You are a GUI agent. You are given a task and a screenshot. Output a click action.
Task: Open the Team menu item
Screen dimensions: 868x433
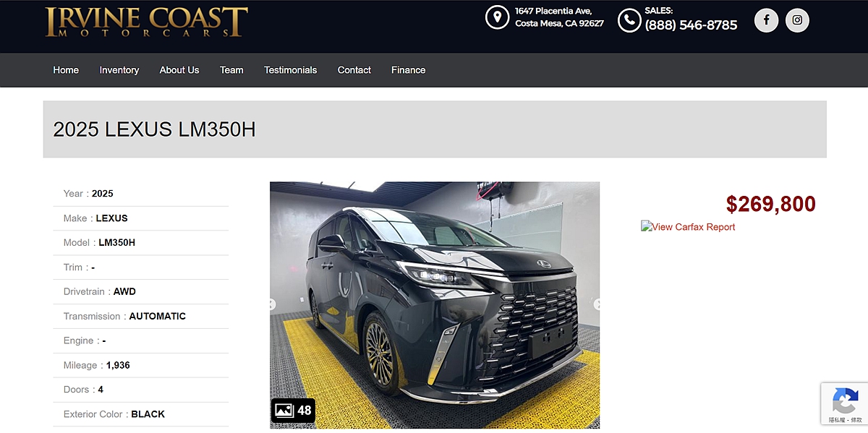pyautogui.click(x=231, y=70)
